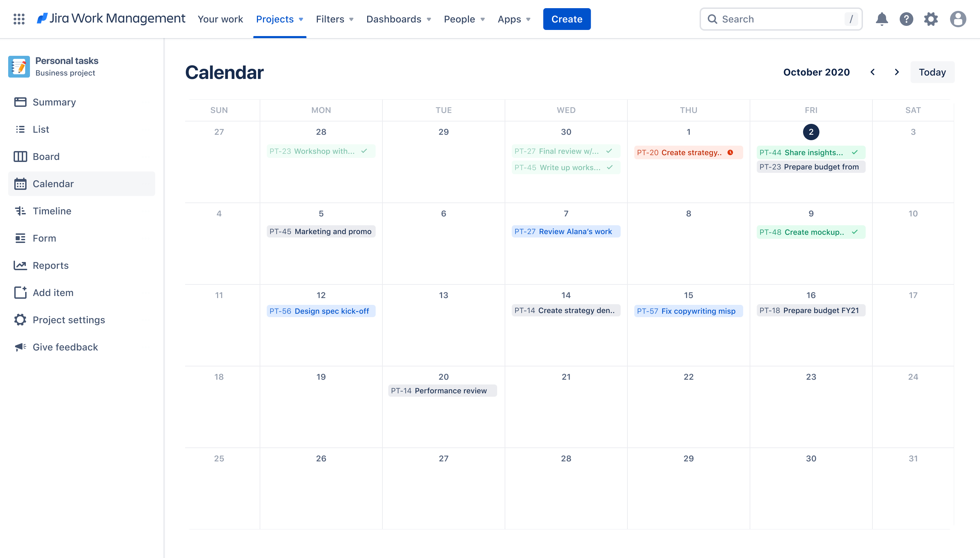Screen dimensions: 980x558
Task: Click the Add item icon
Action: coord(20,292)
